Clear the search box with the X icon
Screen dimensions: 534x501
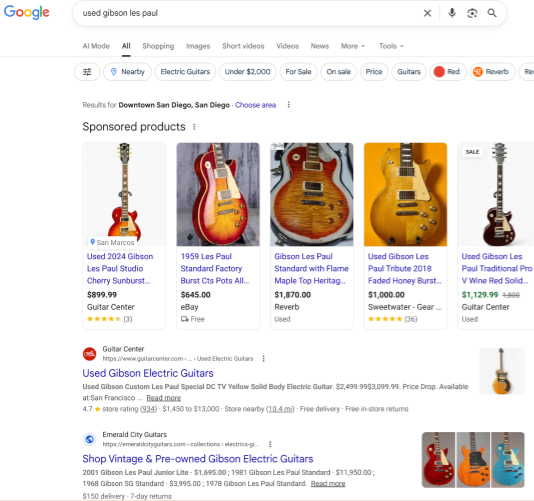click(x=427, y=13)
